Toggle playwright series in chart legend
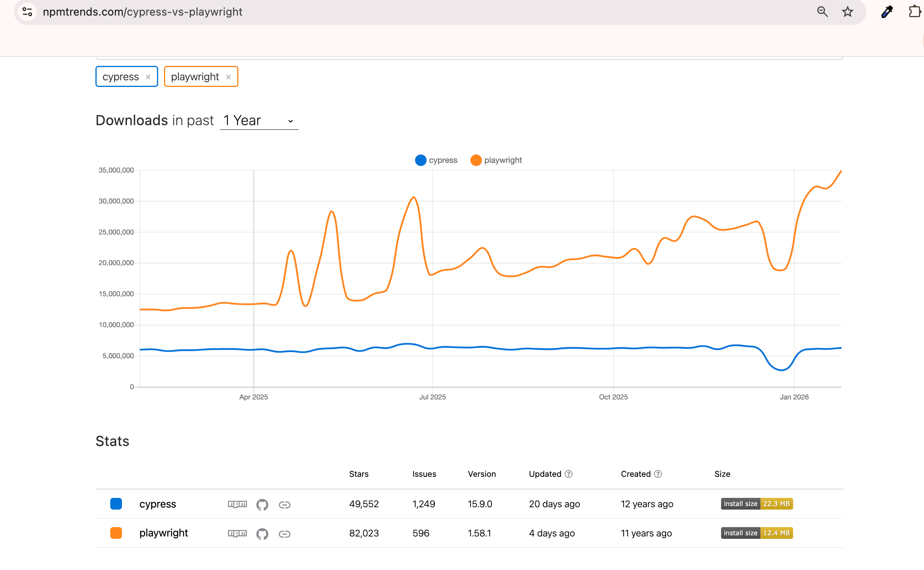This screenshot has height=570, width=924. pyautogui.click(x=496, y=160)
